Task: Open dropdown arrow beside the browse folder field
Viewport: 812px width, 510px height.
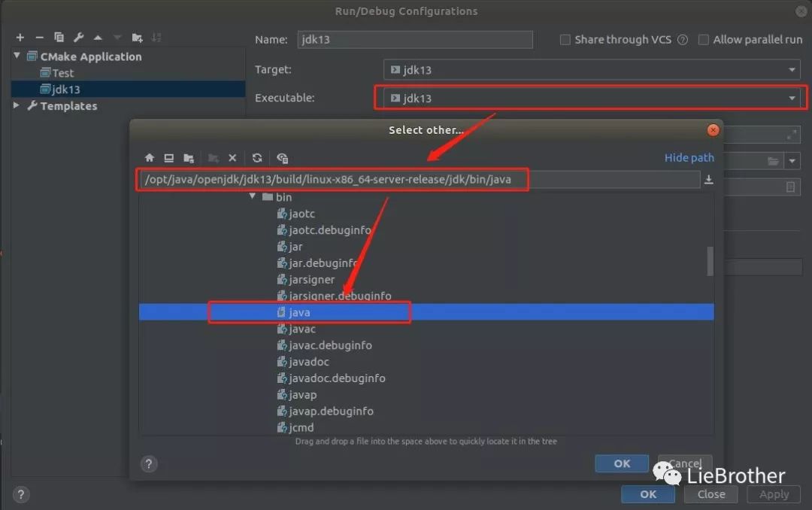Action: pos(792,161)
